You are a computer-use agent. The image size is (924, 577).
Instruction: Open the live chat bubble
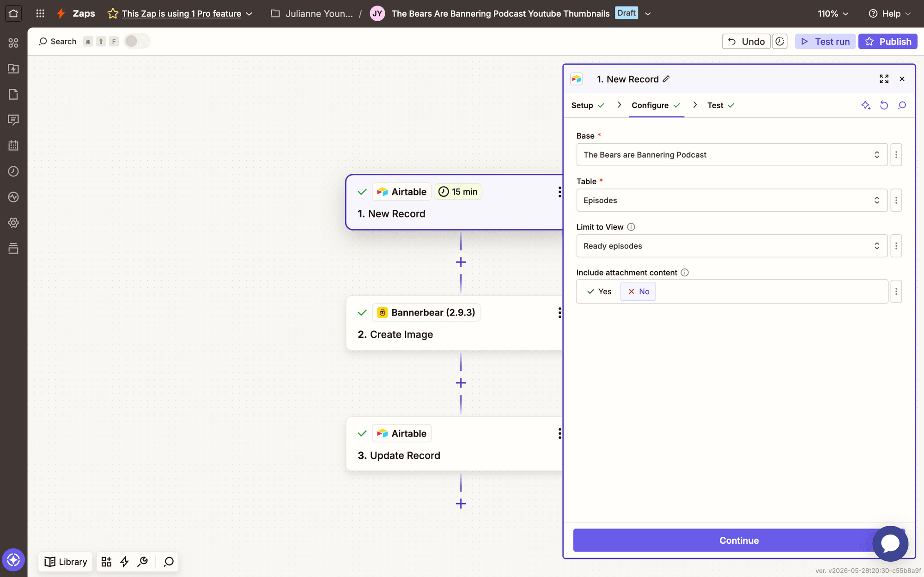click(x=890, y=543)
